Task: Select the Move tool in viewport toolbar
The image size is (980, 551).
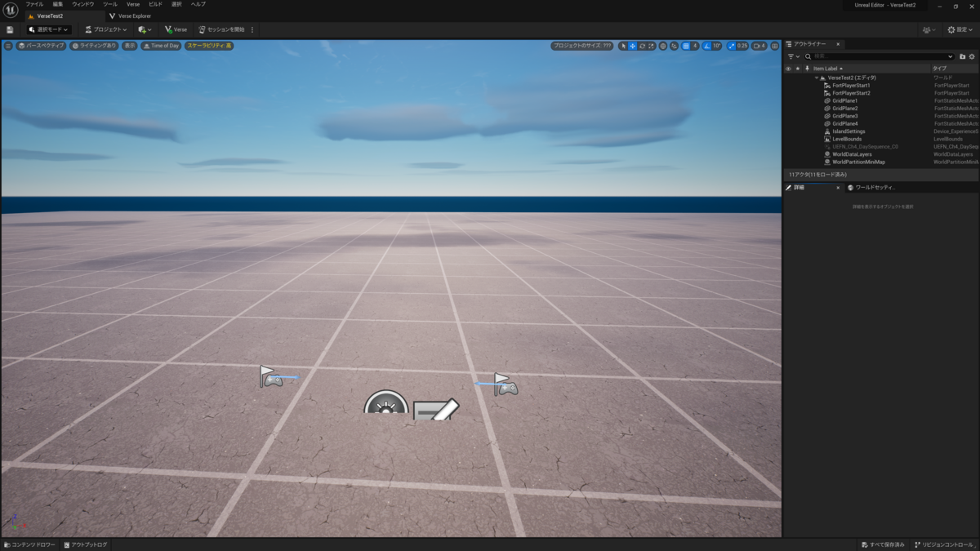Action: pyautogui.click(x=632, y=47)
